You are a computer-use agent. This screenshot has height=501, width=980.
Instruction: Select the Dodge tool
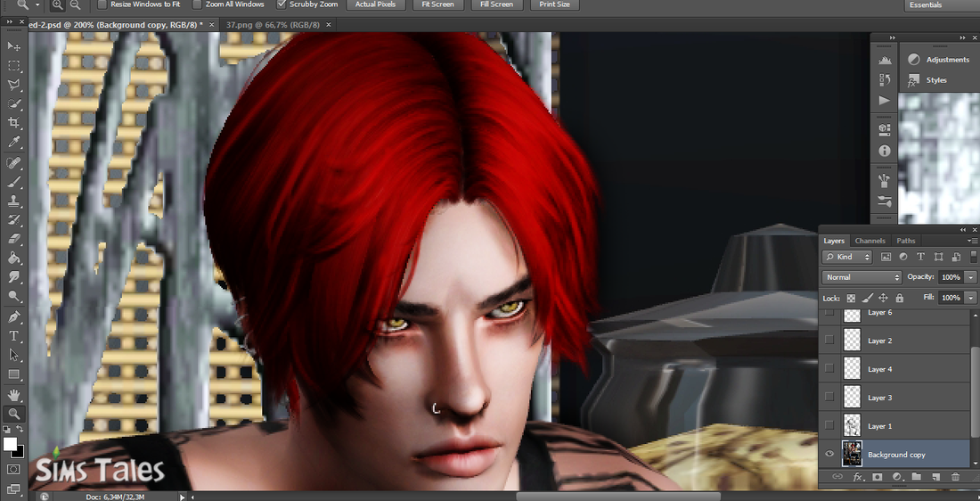tap(13, 297)
